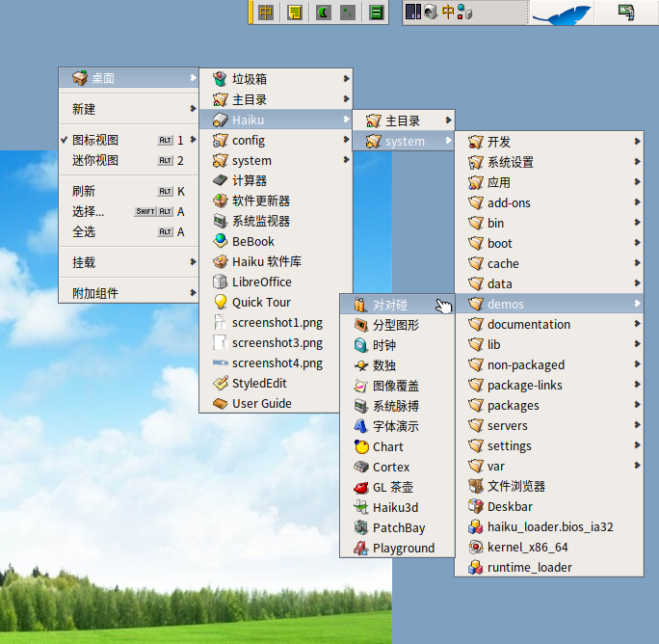Open the settings folder entry
The width and height of the screenshot is (659, 644).
tap(549, 445)
